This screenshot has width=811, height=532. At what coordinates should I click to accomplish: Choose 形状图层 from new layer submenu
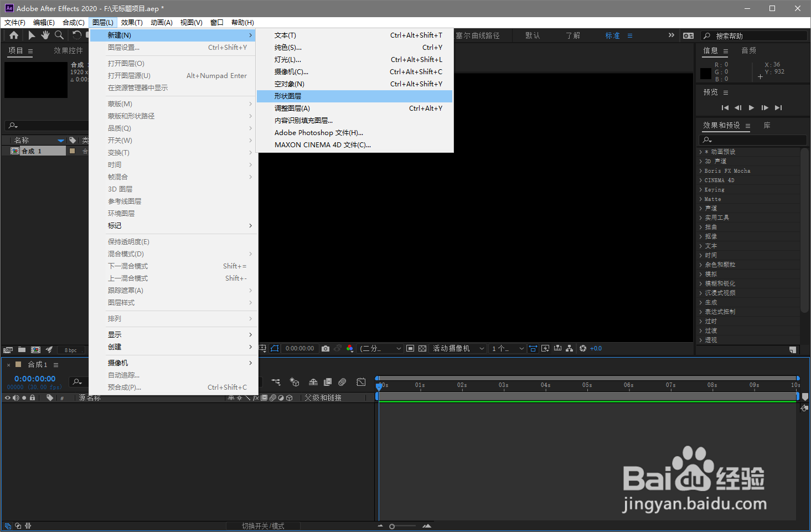[x=355, y=96]
